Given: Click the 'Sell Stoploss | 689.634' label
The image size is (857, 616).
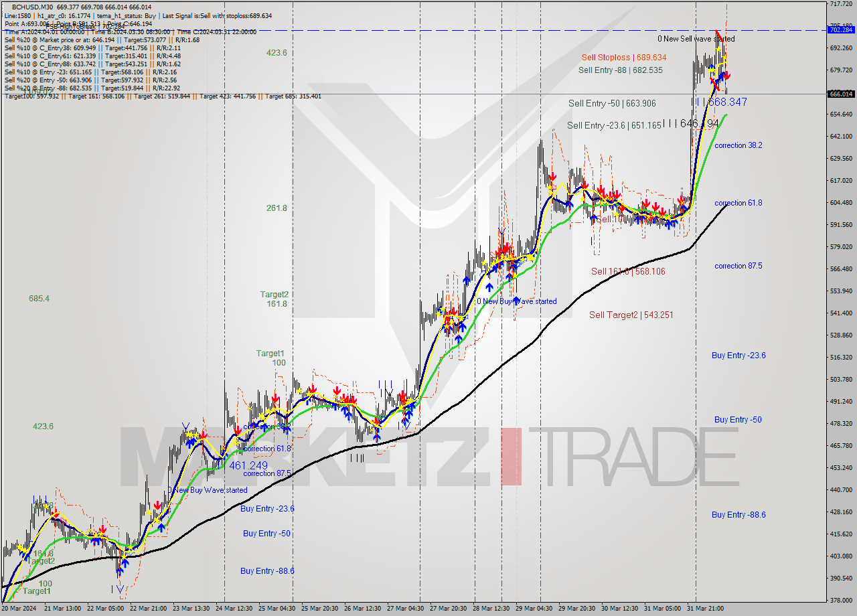Looking at the screenshot, I should [x=623, y=58].
